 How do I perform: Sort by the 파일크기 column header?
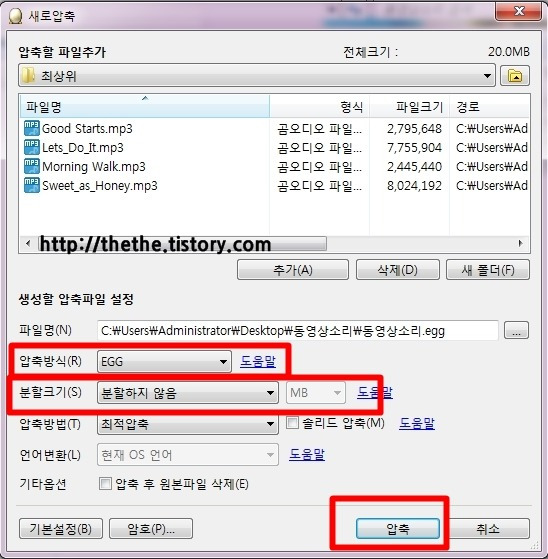click(x=409, y=106)
